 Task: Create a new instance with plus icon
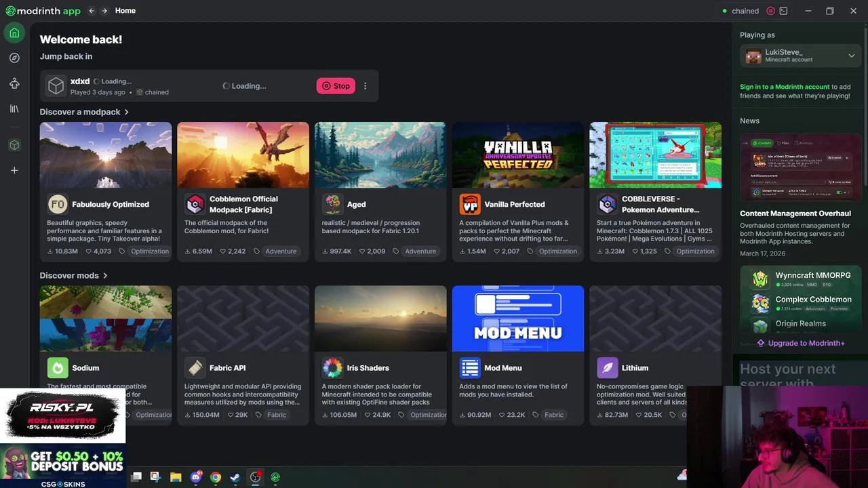14,170
